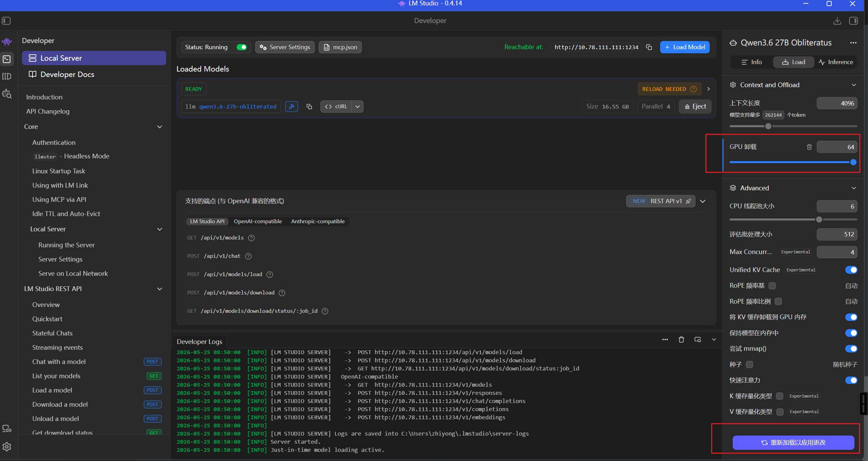This screenshot has width=868, height=461.
Task: Disable Unified KV Cache toggle
Action: click(851, 270)
